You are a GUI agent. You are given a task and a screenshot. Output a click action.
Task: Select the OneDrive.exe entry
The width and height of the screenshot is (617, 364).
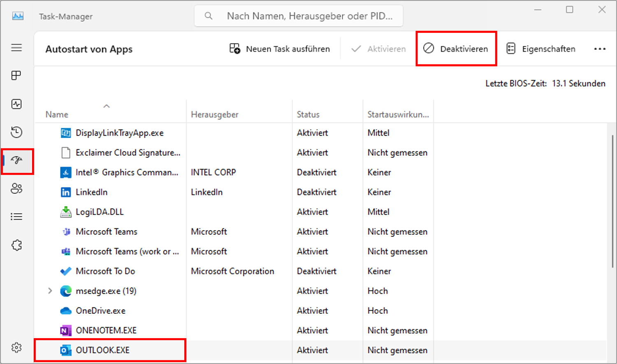coord(101,311)
